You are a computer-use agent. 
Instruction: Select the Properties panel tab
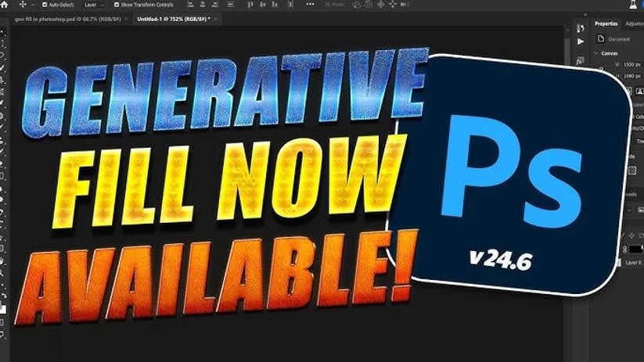point(606,23)
